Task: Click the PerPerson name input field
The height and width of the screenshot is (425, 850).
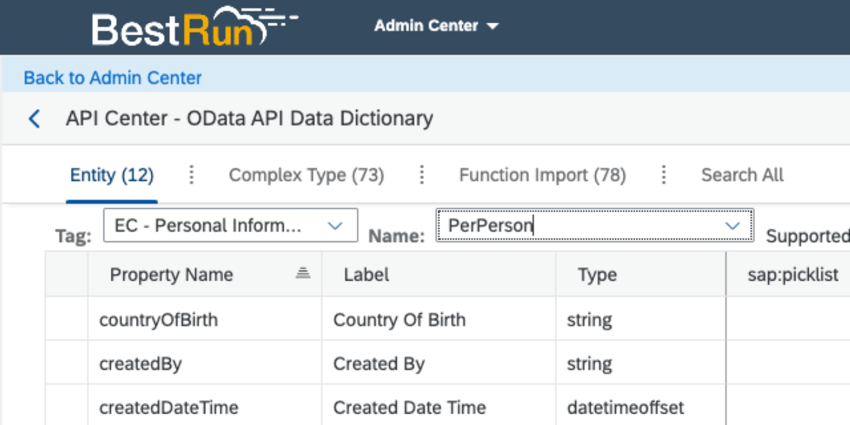Action: [580, 227]
